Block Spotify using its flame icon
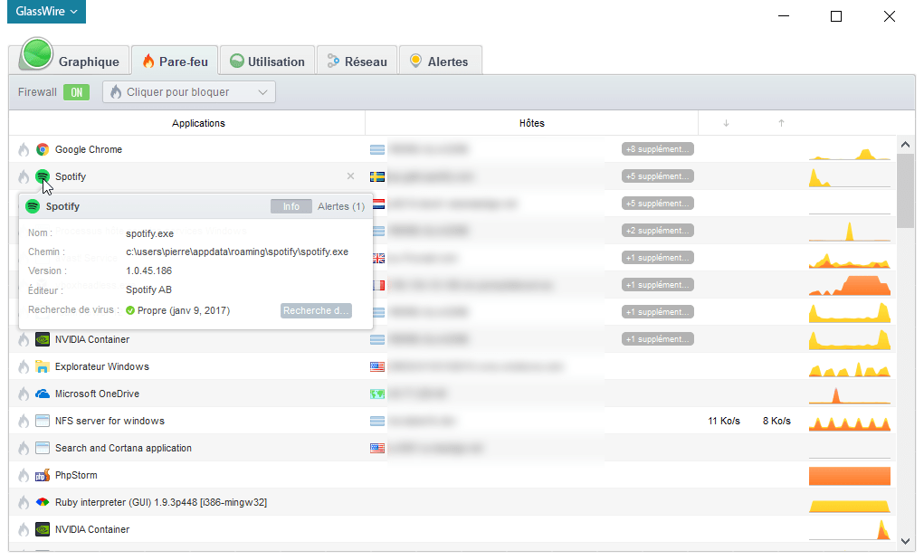The width and height of the screenshot is (924, 560). (x=24, y=176)
